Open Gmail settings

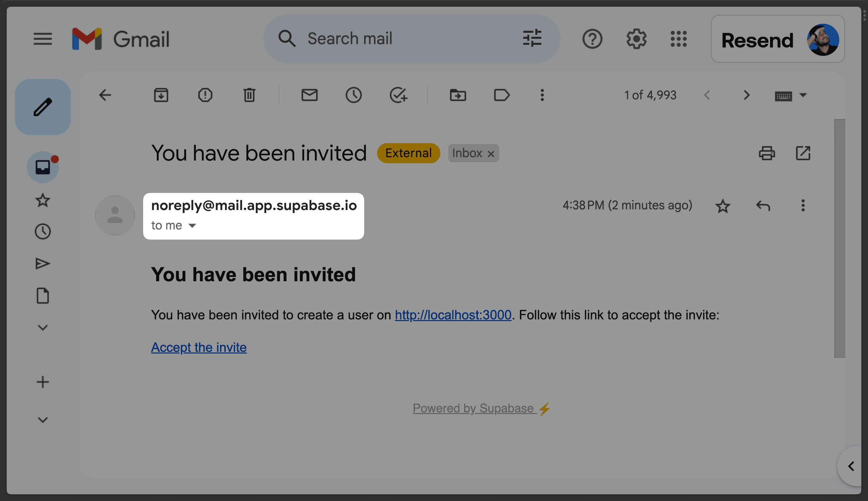(636, 39)
